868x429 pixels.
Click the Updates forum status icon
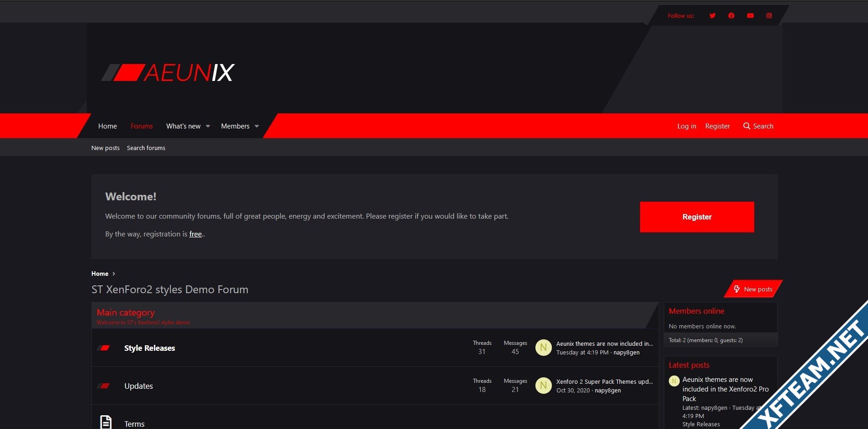[x=104, y=386]
